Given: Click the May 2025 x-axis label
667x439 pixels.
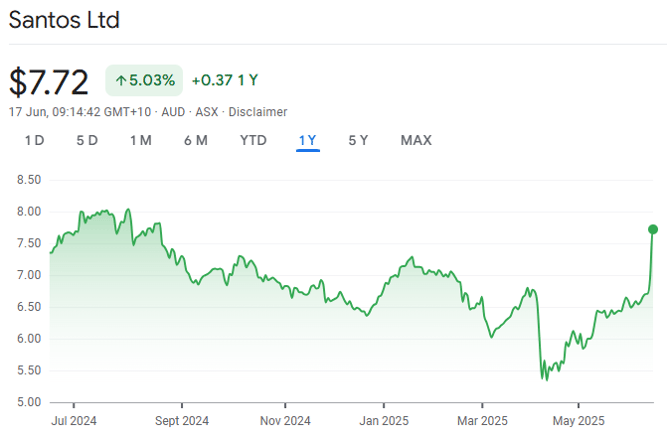Looking at the screenshot, I should 579,420.
